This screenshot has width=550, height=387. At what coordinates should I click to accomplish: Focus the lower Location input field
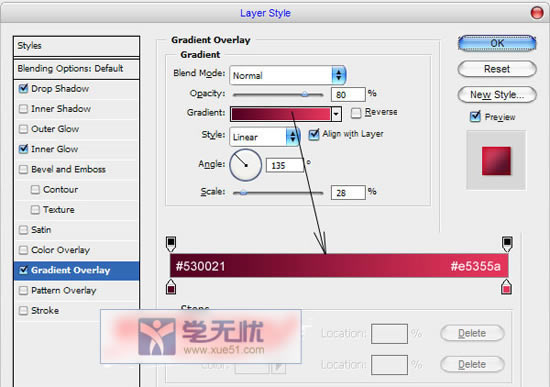[x=389, y=365]
